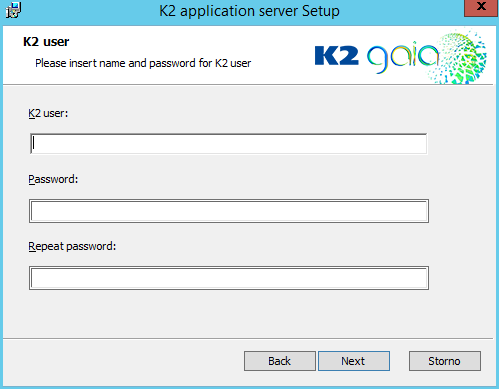Click the gaia wordmark in logo
499x389 pixels.
click(x=403, y=57)
